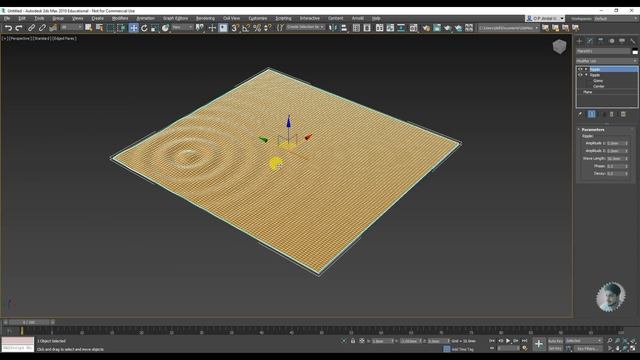
Task: Open the project path dropdown in toolbar
Action: click(x=509, y=28)
